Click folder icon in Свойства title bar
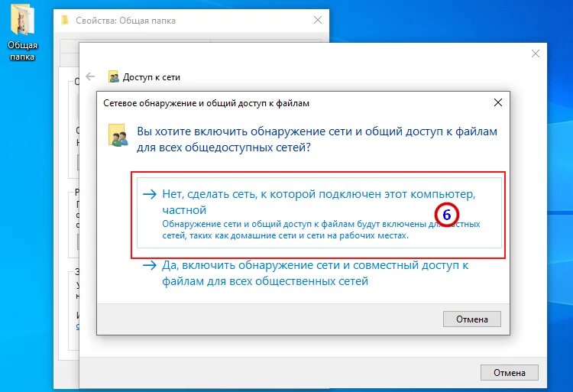 (x=65, y=20)
